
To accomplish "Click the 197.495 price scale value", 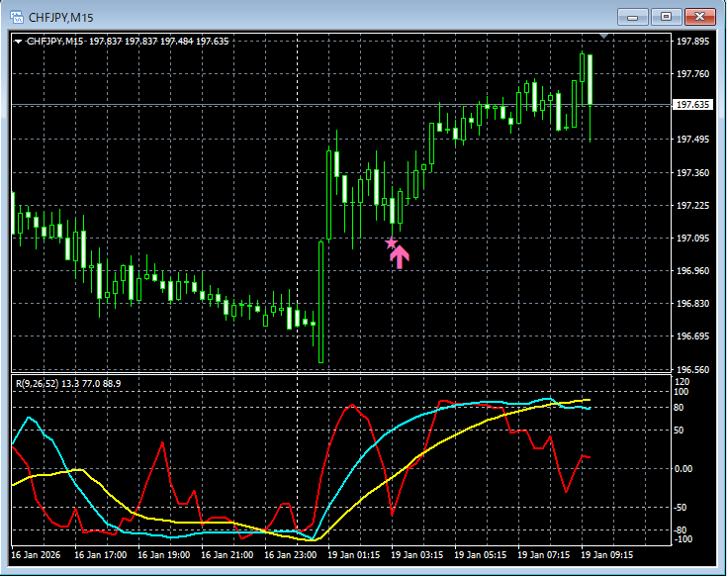I will pyautogui.click(x=692, y=140).
